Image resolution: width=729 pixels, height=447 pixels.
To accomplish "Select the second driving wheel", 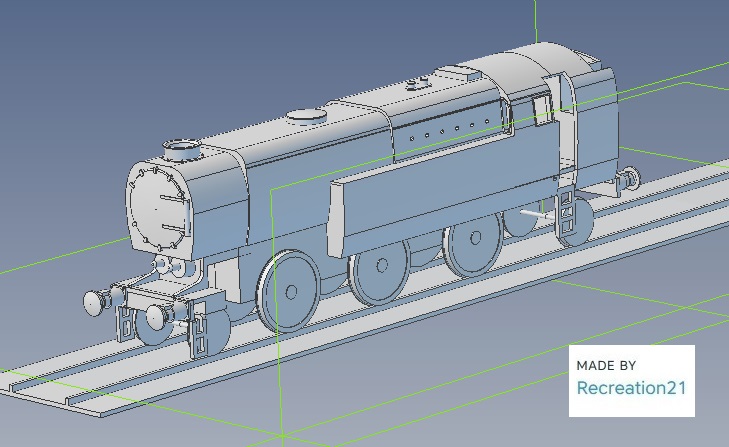I will click(380, 268).
